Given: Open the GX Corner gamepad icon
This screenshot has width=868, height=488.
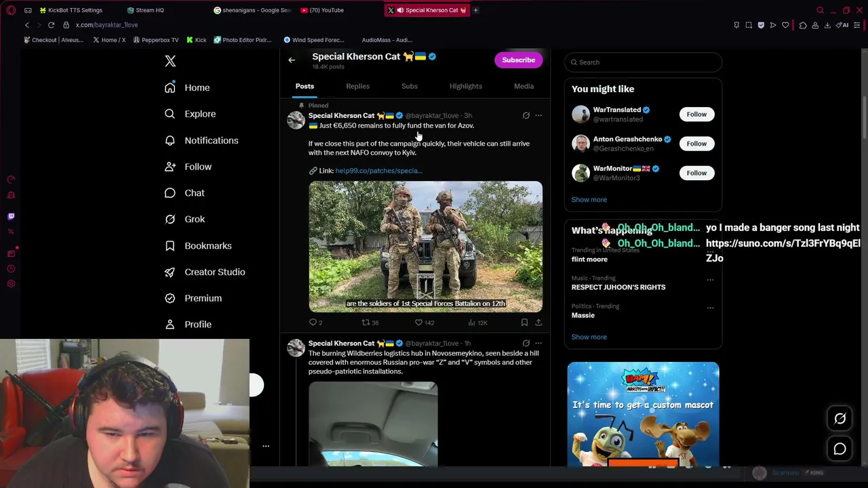Looking at the screenshot, I should (28, 10).
